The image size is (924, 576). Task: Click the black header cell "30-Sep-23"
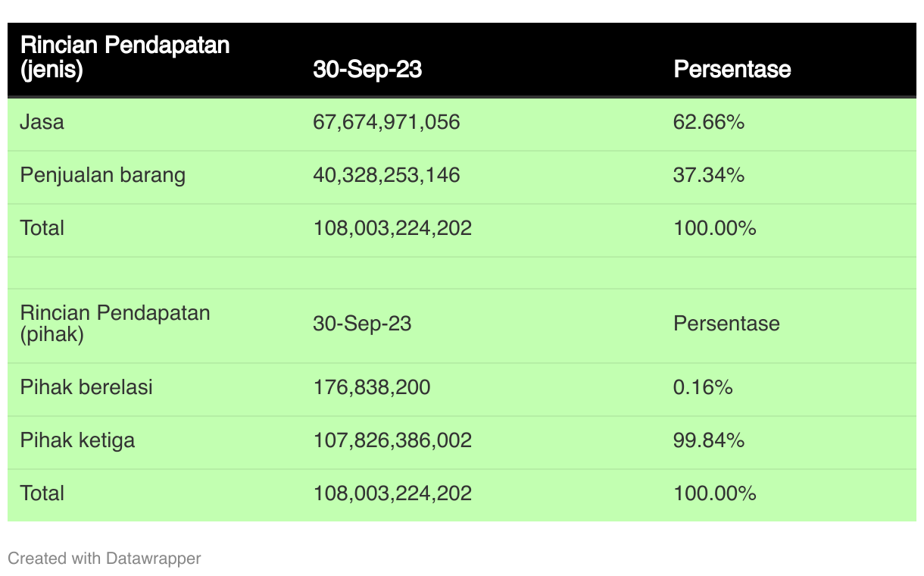click(367, 70)
